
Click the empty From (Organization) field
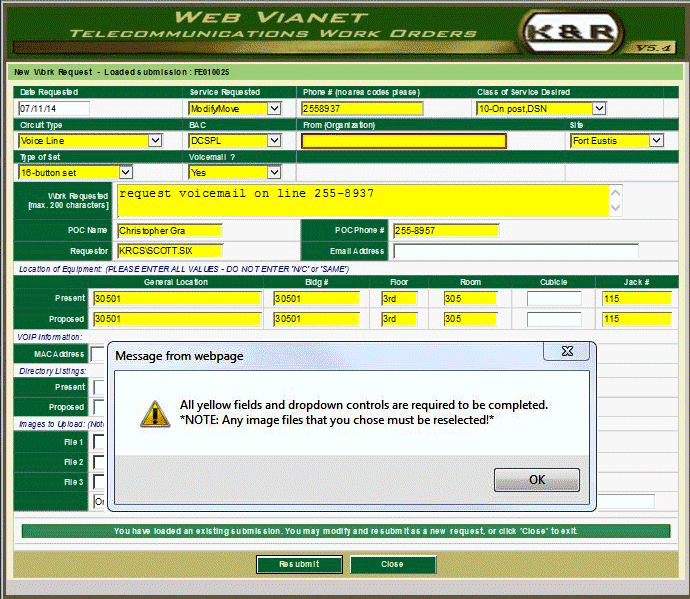(404, 141)
